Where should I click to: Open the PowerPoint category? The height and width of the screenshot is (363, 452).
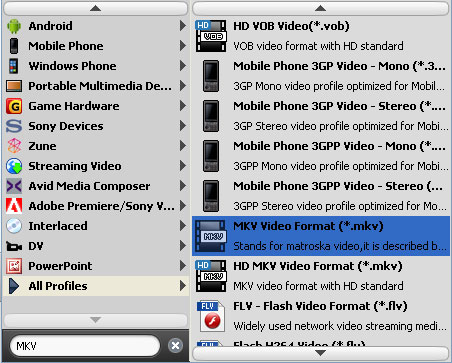pyautogui.click(x=96, y=266)
